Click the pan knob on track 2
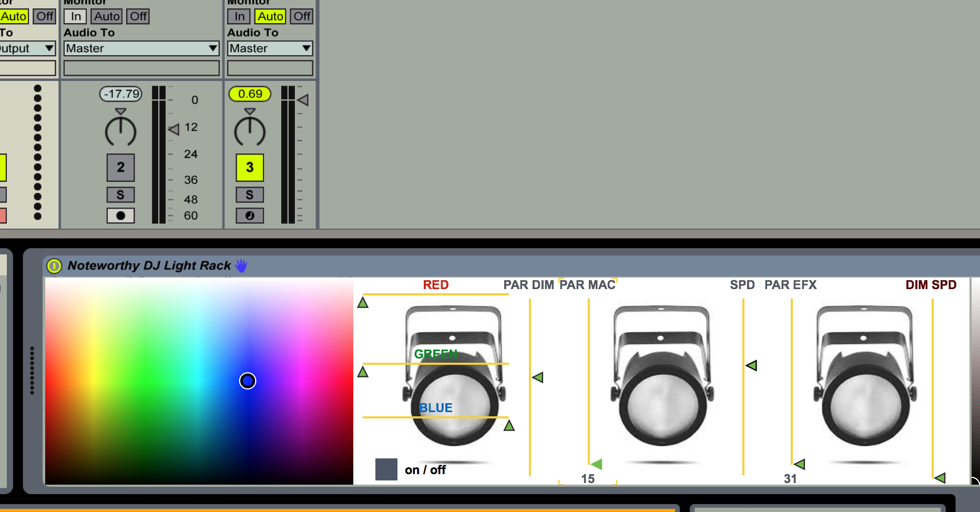Screen dimensions: 980x512 (120, 131)
